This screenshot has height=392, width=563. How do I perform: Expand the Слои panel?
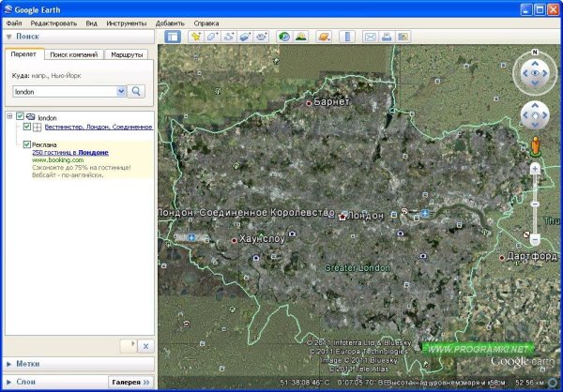tap(9, 382)
